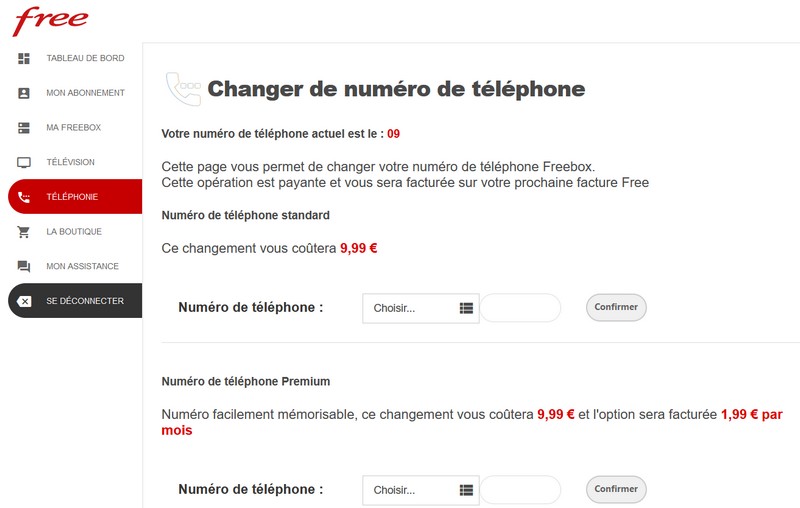The image size is (800, 508).
Task: Click the standard number text field
Action: pos(521,308)
